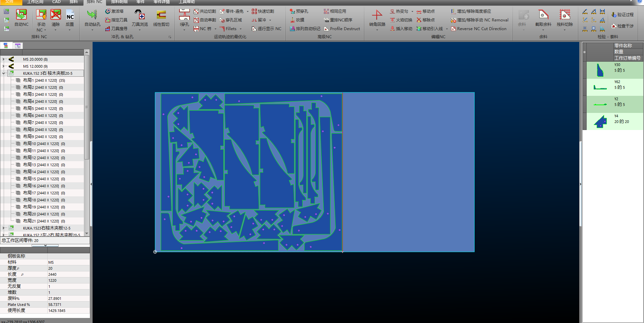Click 自动串割 auto chain cutting
This screenshot has height=323, width=644.
(x=205, y=20)
